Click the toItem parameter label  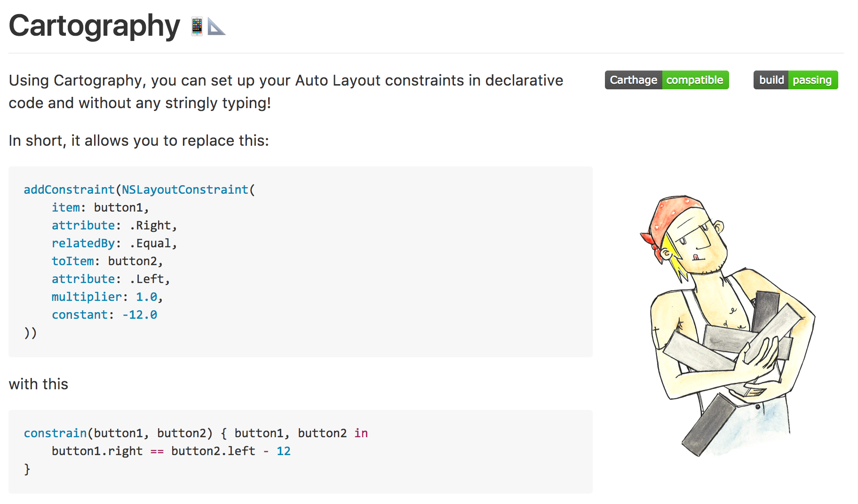[73, 261]
